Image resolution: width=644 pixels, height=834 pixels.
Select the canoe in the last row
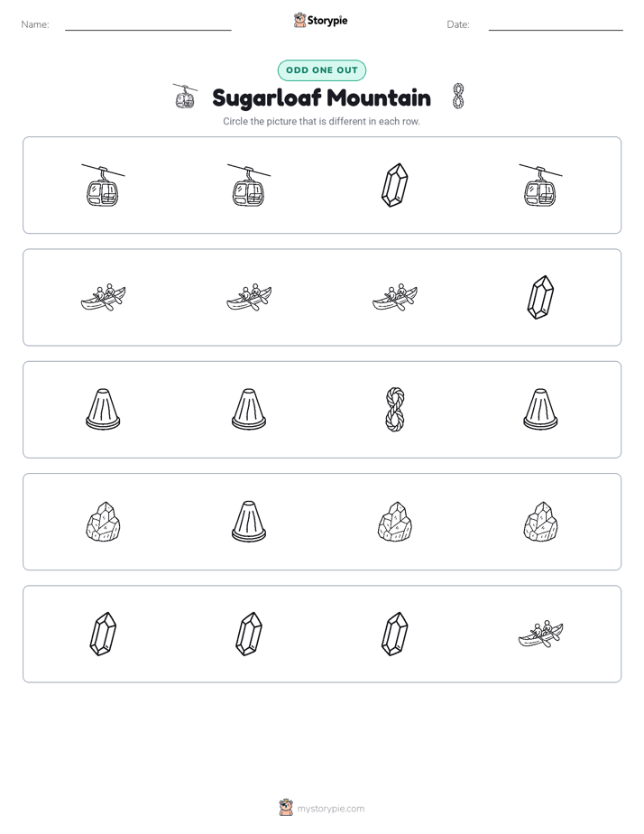540,634
